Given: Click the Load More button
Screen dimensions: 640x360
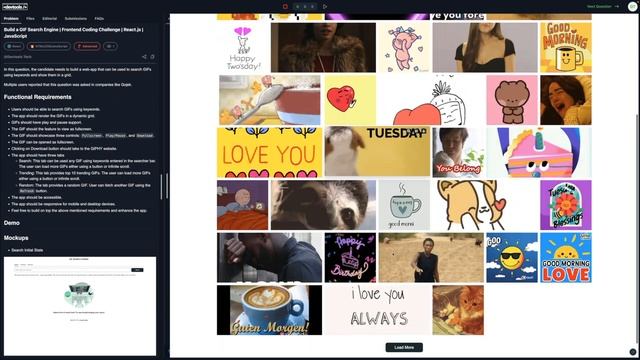Looking at the screenshot, I should tap(404, 347).
